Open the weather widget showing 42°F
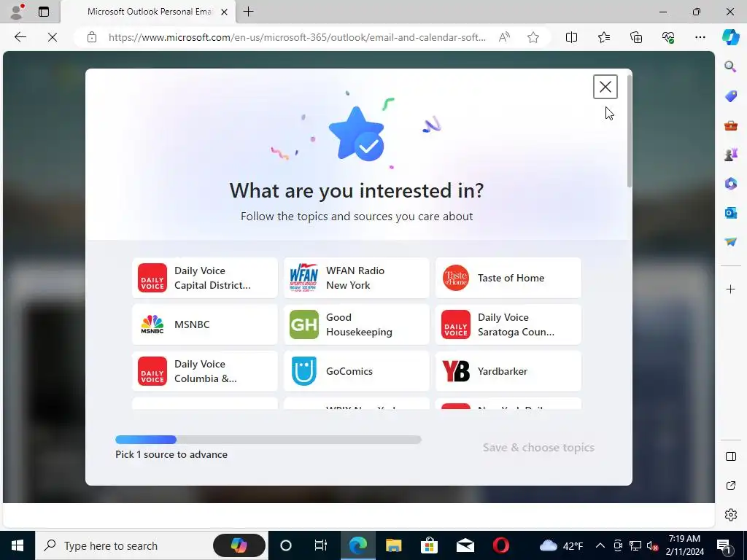The image size is (747, 560). [561, 545]
